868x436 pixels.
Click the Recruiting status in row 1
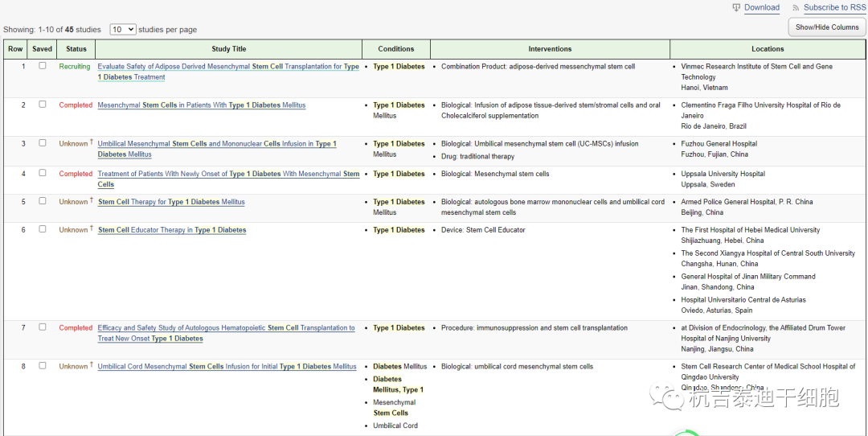(75, 67)
